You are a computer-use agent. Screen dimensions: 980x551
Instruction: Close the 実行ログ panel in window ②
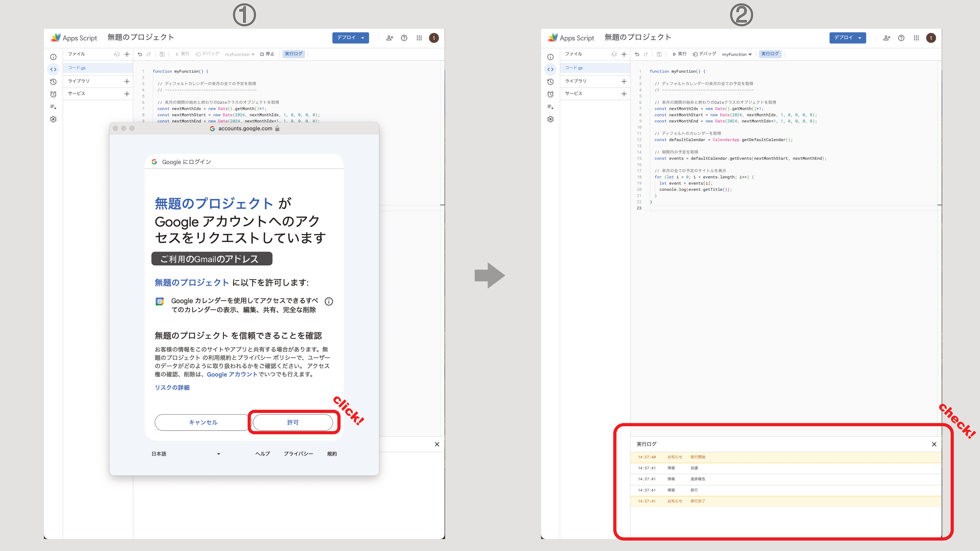[x=934, y=444]
